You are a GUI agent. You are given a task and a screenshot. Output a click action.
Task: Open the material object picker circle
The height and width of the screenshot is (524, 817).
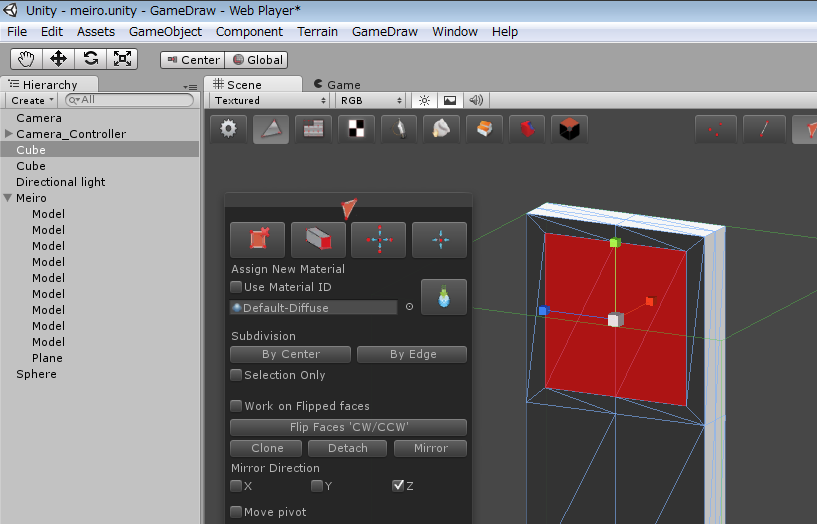click(x=410, y=307)
